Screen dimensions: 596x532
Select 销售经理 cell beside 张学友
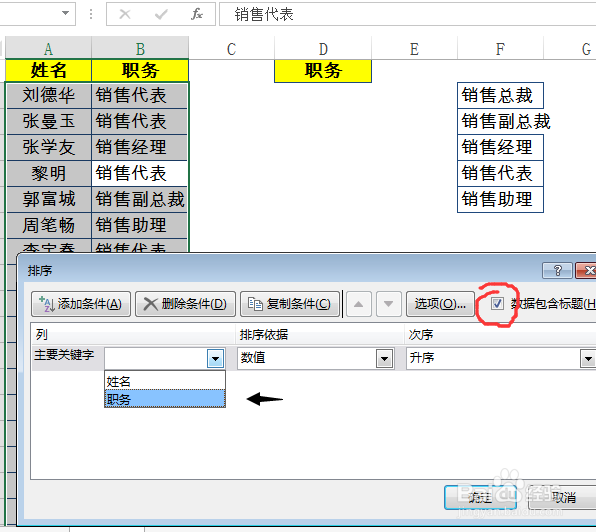point(139,147)
